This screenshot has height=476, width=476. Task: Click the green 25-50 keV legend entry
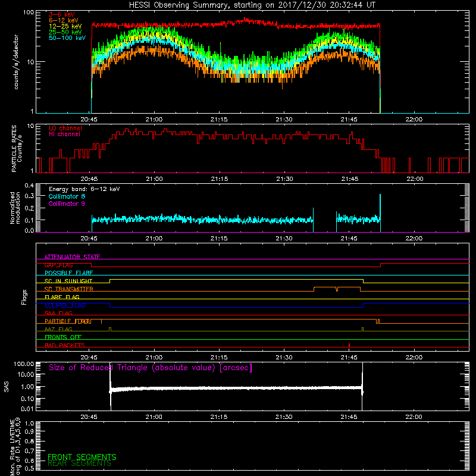point(65,32)
